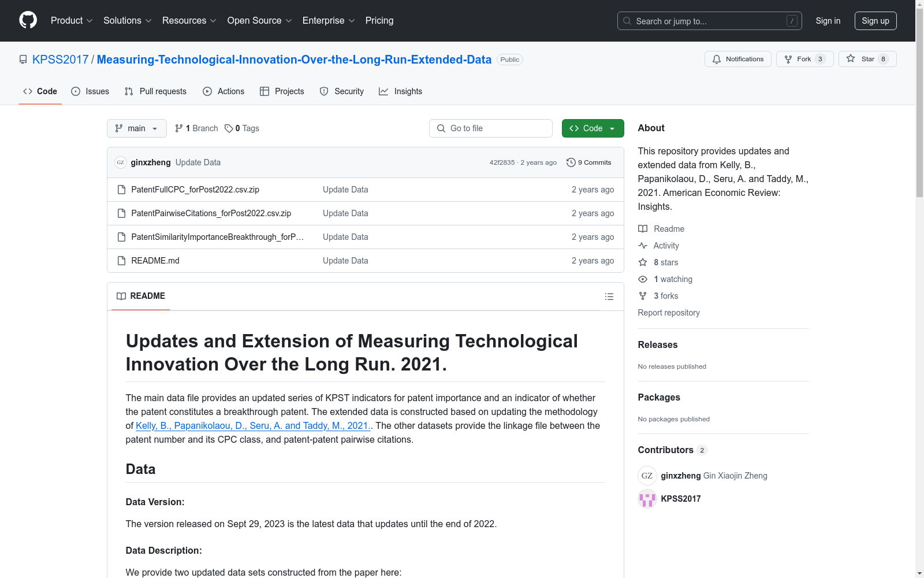The image size is (924, 578).
Task: Click the Sign up button
Action: click(875, 21)
